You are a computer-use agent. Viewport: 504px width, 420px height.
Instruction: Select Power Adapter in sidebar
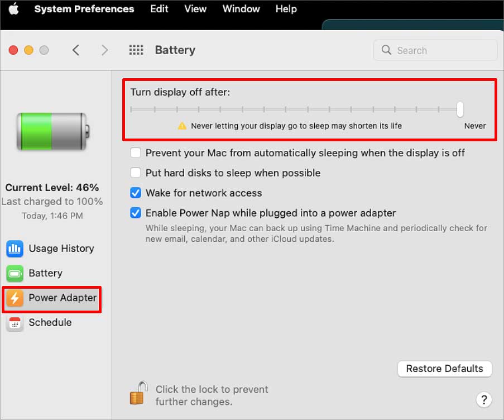point(51,298)
